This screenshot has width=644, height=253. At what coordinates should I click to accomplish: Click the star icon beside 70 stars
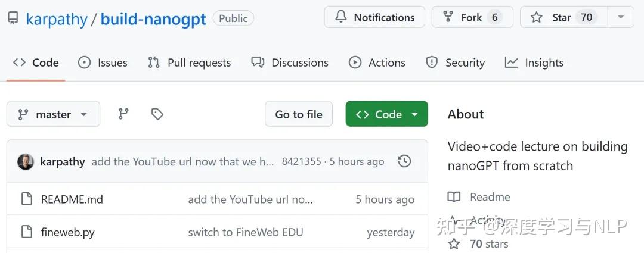tap(454, 243)
